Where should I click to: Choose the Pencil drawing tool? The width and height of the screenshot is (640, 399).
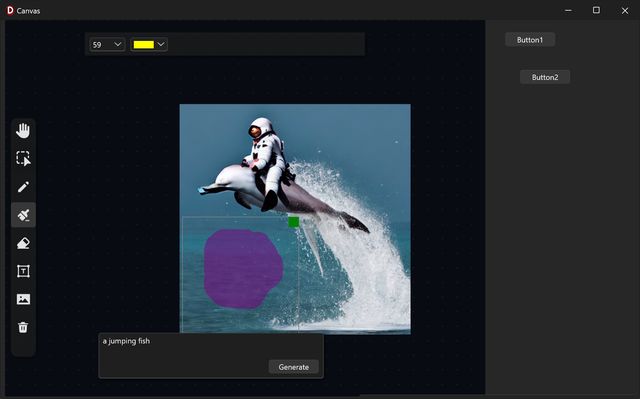(x=23, y=187)
